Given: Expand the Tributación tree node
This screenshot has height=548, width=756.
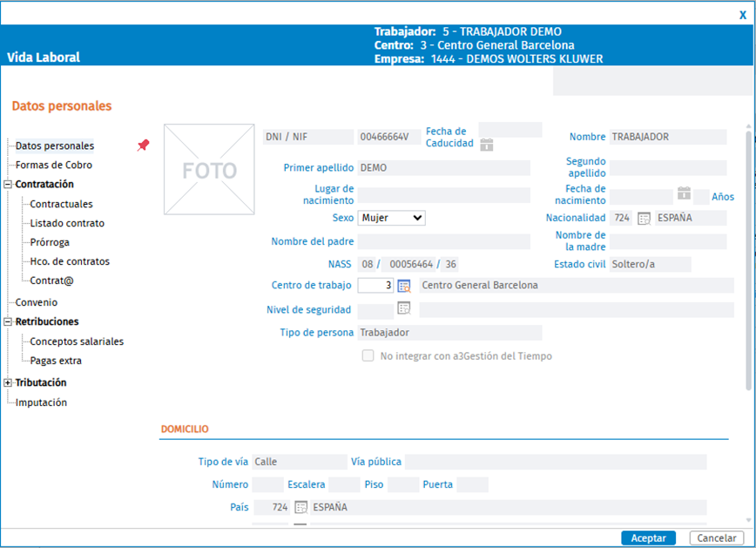Looking at the screenshot, I should coord(8,382).
